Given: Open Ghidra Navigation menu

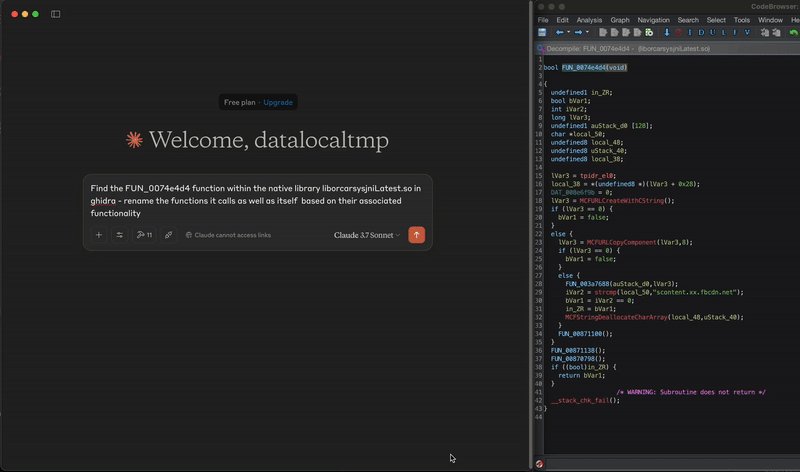Looking at the screenshot, I should coord(654,20).
